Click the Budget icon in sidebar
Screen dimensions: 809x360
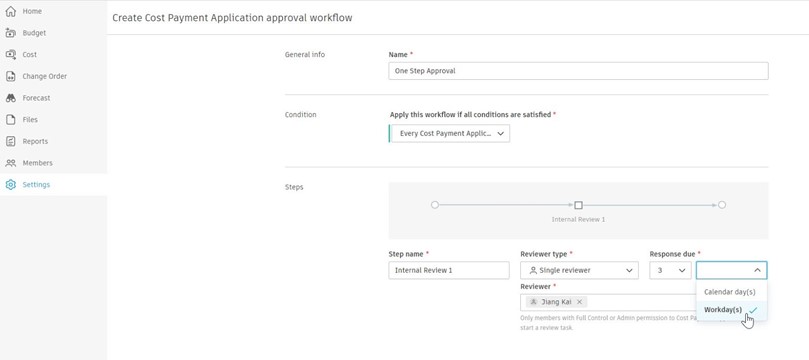click(x=10, y=33)
